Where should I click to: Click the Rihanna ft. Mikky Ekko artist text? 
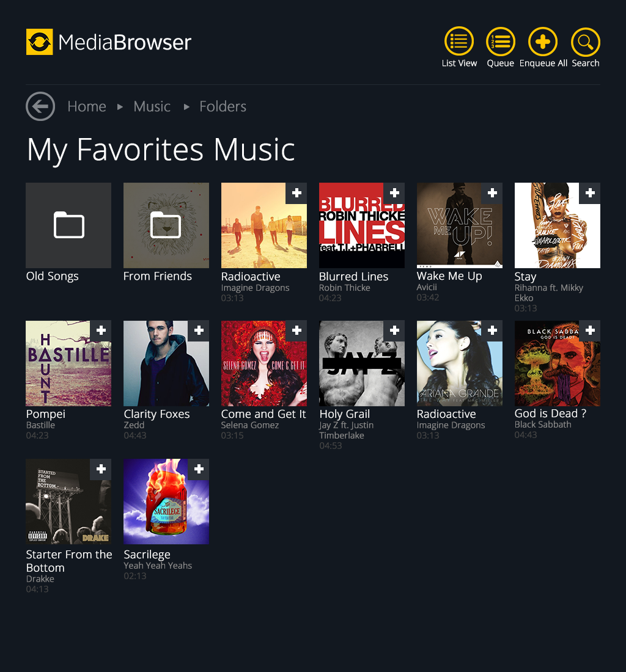coord(549,293)
